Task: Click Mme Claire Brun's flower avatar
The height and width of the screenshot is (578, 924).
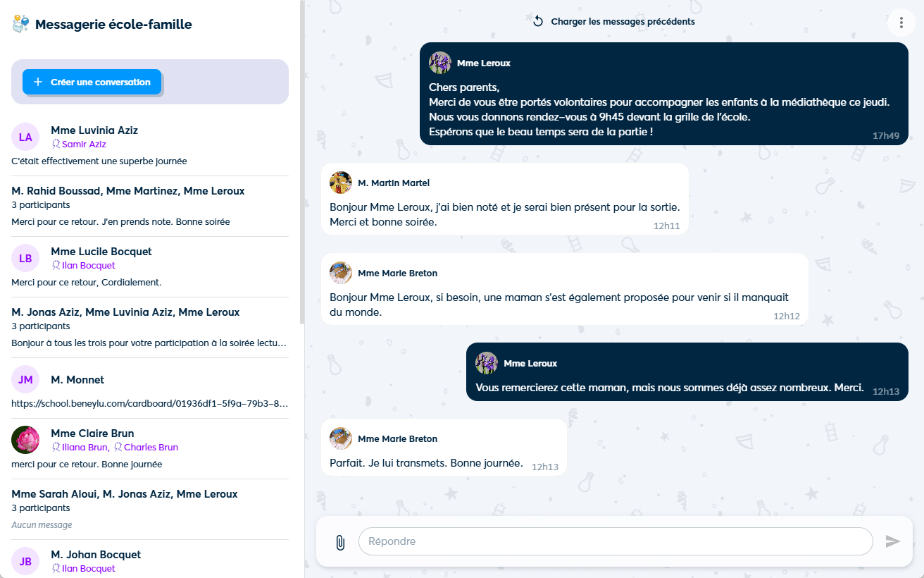Action: coord(25,440)
